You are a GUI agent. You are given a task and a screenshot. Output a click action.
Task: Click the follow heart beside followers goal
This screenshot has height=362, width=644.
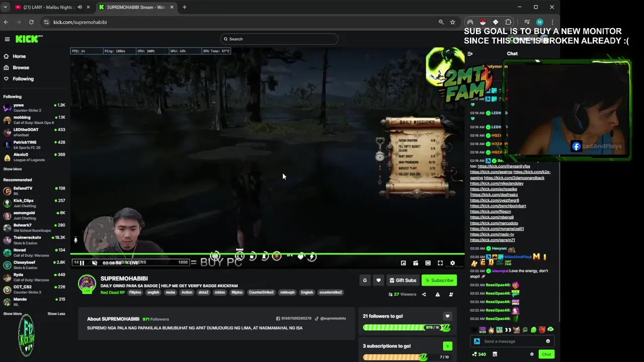pos(447,316)
